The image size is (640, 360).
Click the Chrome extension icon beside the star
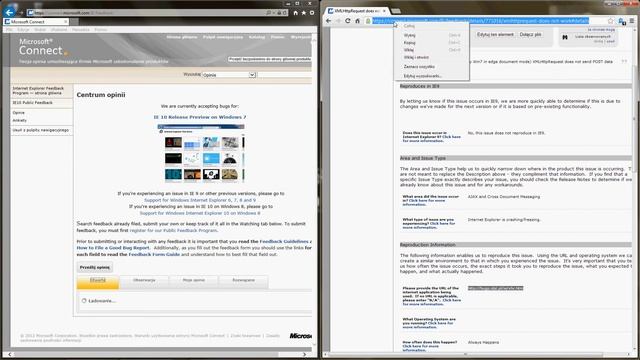click(x=621, y=21)
